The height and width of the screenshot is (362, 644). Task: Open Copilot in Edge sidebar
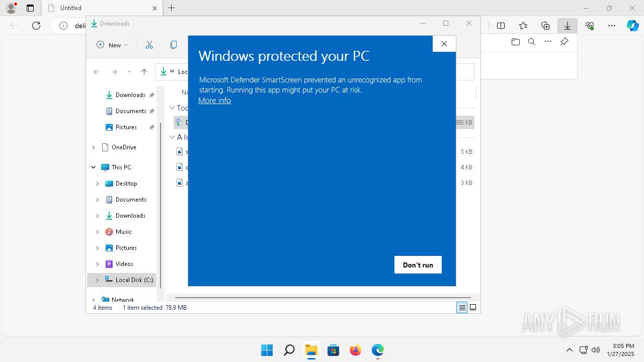[633, 26]
